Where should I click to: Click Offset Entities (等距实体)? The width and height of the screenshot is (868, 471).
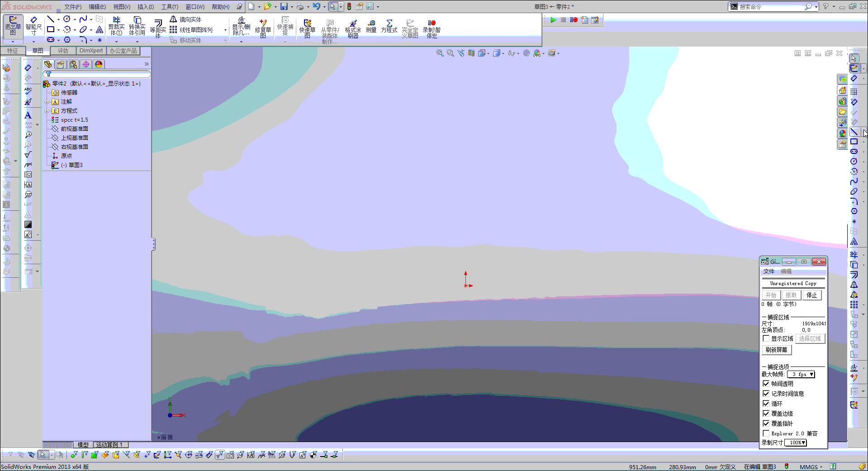coord(158,29)
